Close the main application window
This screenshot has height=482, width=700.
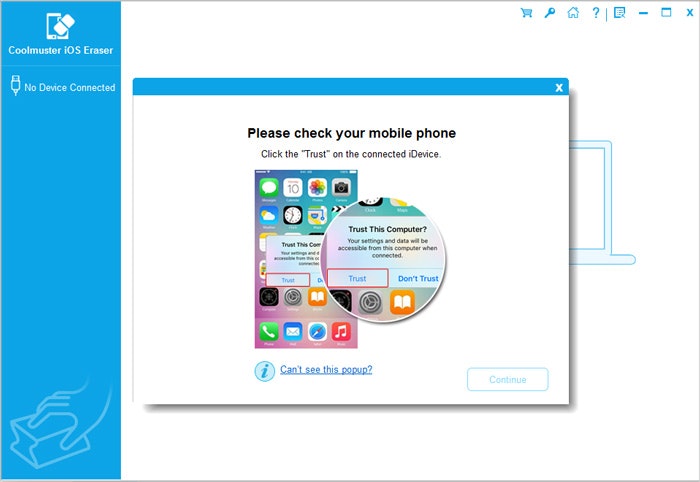click(x=690, y=12)
